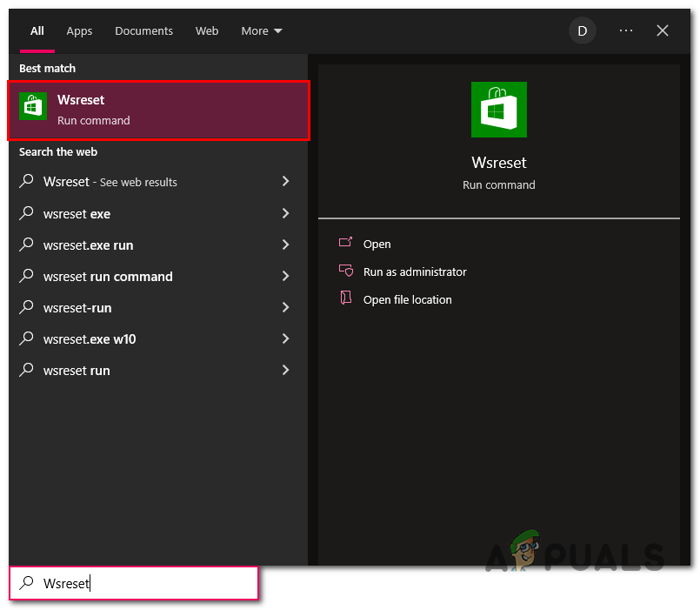Viewport: 700px width, 610px height.
Task: Switch to the Web tab
Action: 207,30
